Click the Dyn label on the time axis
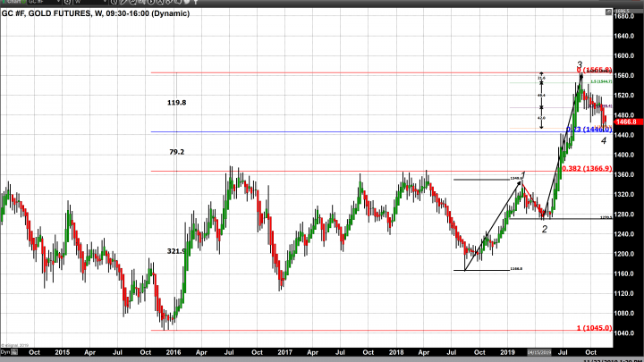 [x=5, y=352]
